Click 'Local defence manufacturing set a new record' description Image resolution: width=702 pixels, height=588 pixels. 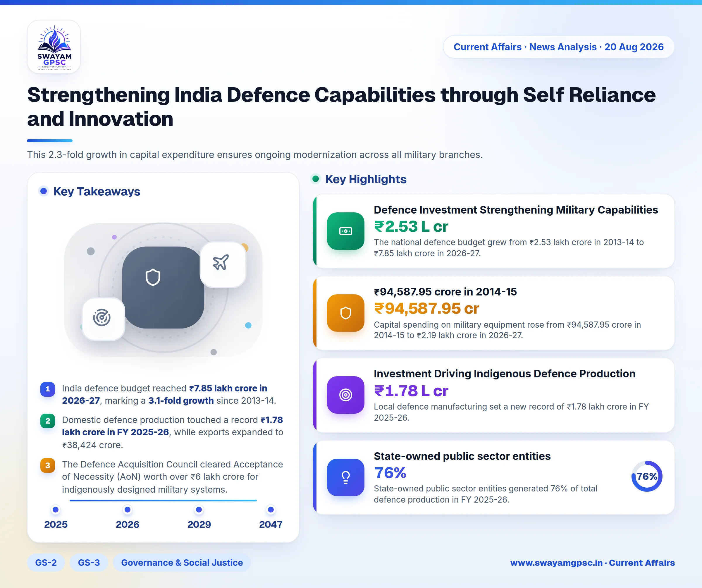[511, 412]
